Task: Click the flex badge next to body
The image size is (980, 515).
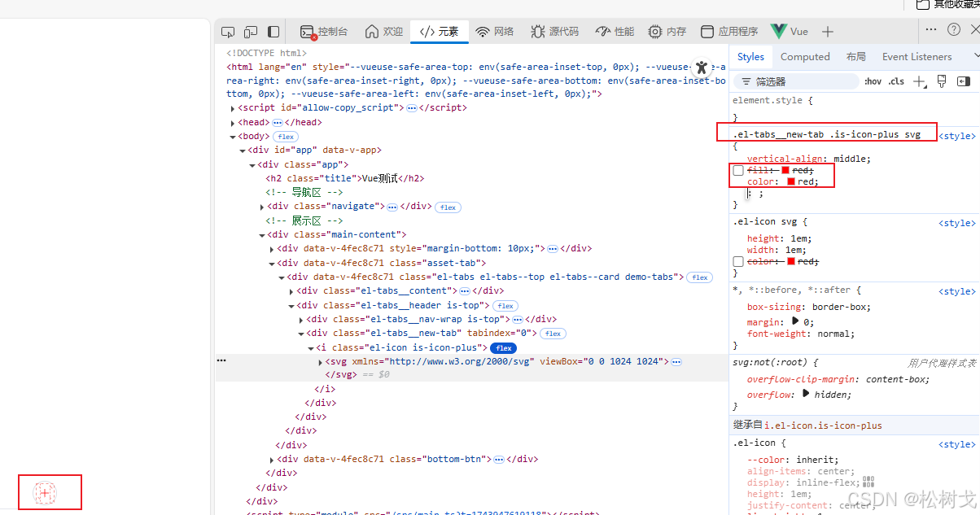Action: [286, 137]
